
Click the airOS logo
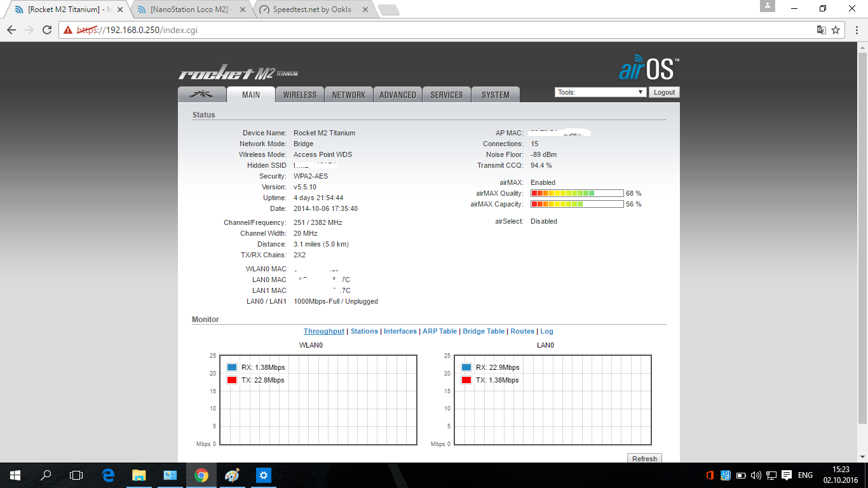click(649, 69)
